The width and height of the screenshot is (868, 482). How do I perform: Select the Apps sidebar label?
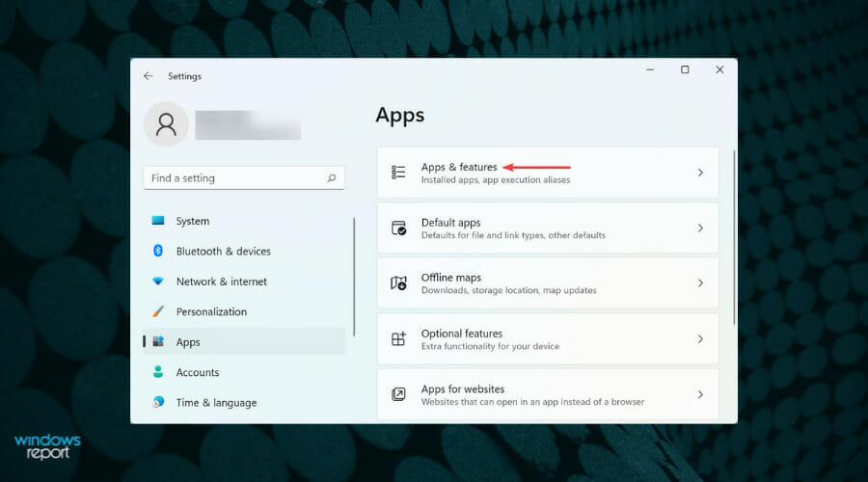coord(188,342)
